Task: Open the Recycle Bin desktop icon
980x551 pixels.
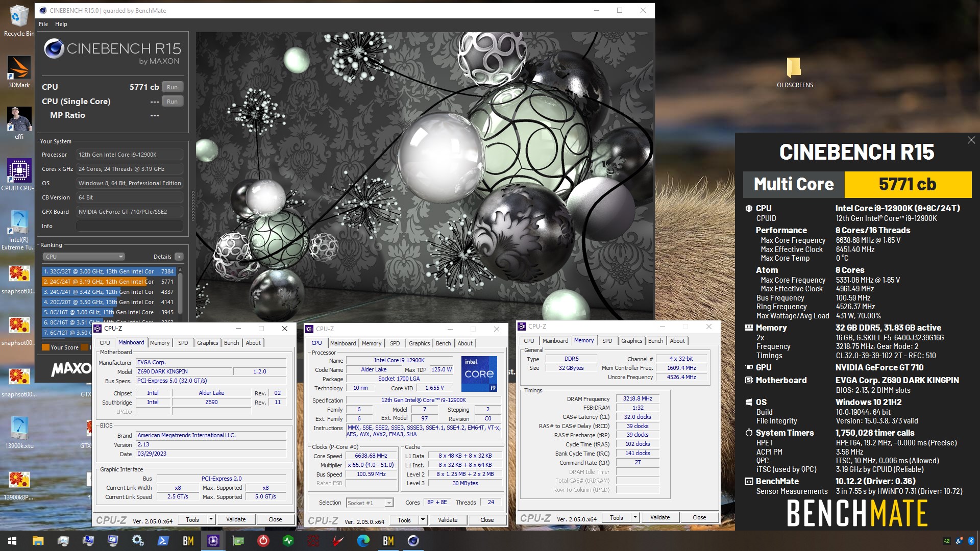Action: [19, 20]
